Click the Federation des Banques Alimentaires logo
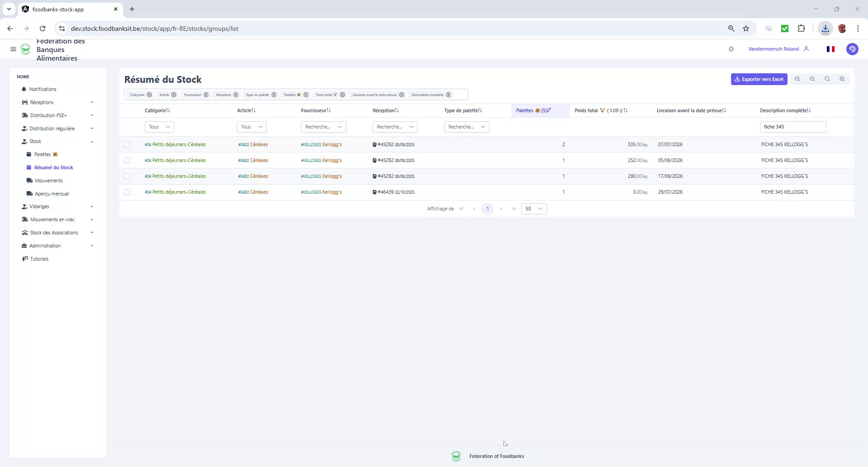This screenshot has width=868, height=467. (26, 49)
